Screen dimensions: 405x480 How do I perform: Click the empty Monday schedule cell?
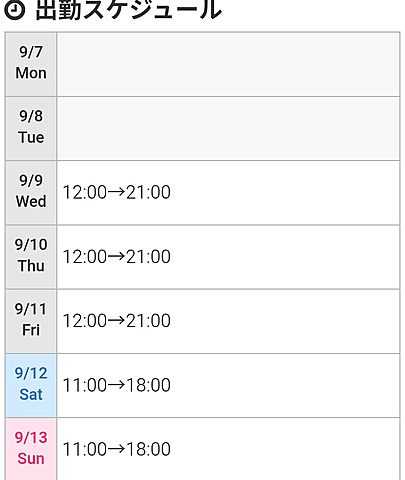(x=228, y=64)
